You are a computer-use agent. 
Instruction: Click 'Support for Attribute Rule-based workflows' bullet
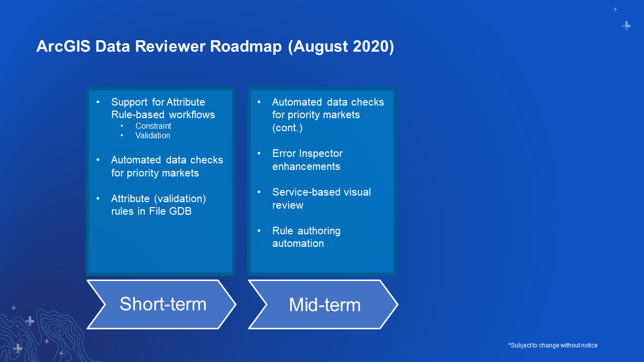coord(163,109)
